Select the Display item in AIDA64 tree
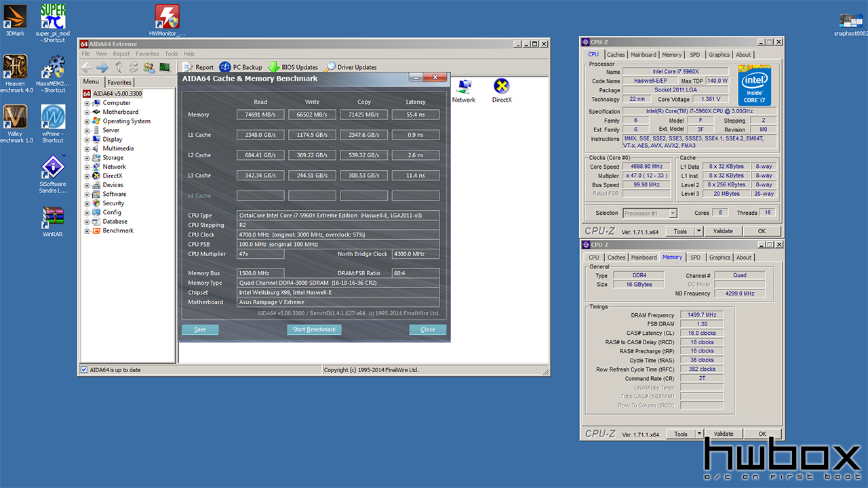This screenshot has width=868, height=488. pyautogui.click(x=113, y=140)
